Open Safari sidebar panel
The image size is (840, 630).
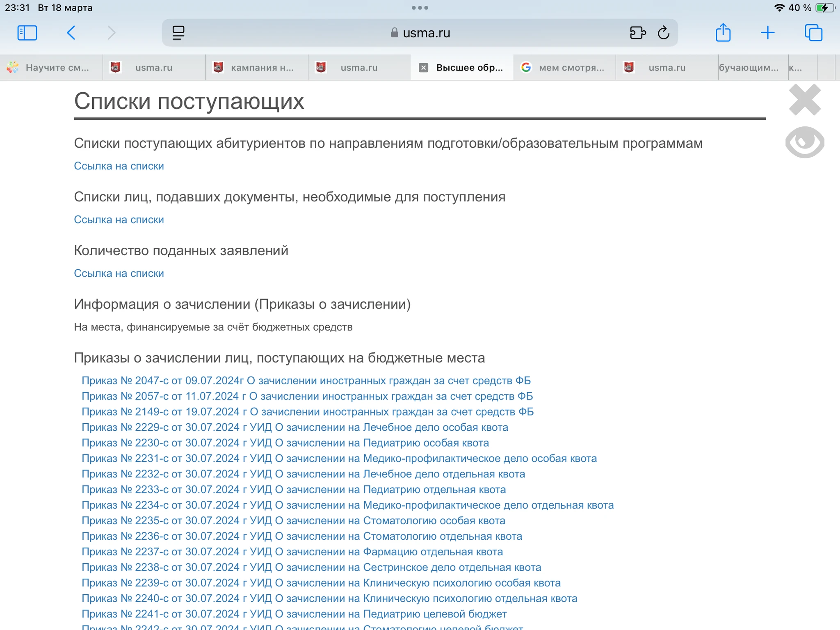coord(27,33)
